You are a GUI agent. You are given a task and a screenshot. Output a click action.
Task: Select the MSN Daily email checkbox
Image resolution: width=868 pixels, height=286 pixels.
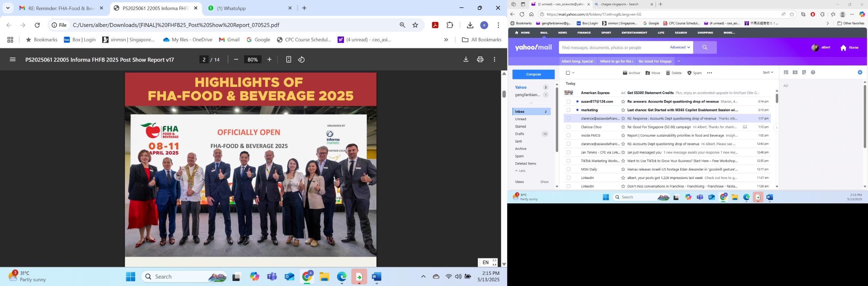coord(568,169)
